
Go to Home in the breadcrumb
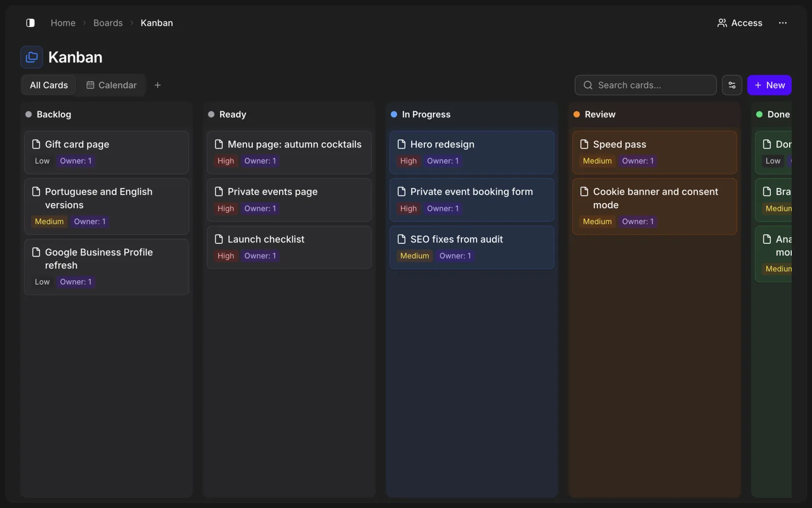click(63, 23)
